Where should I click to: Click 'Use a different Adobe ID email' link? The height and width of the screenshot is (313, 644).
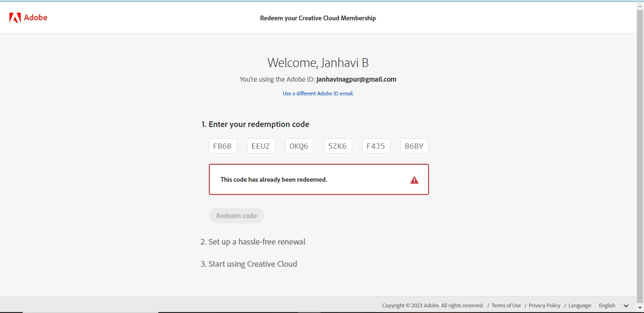pos(318,93)
